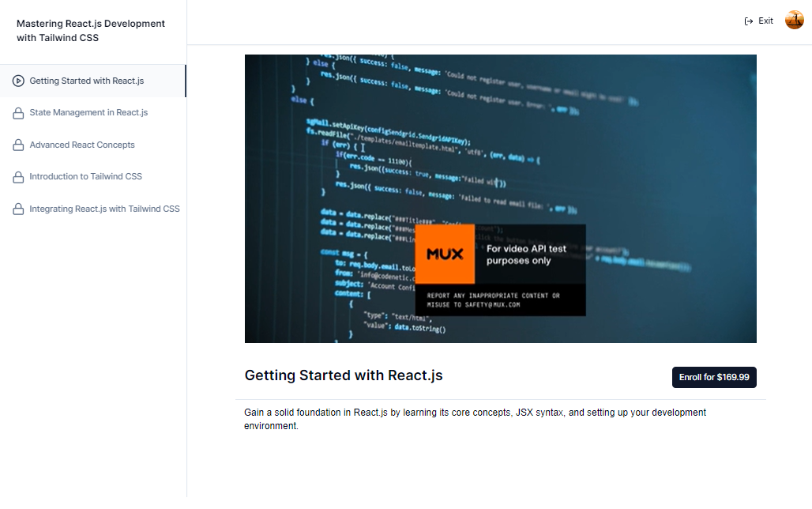The width and height of the screenshot is (812, 509).
Task: Click the chapter description paragraph
Action: [475, 419]
